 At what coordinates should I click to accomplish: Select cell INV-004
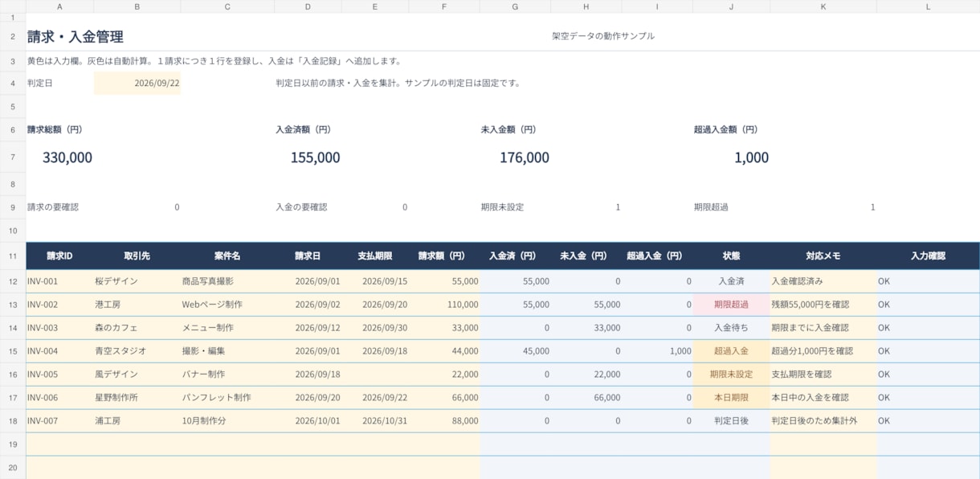point(59,351)
